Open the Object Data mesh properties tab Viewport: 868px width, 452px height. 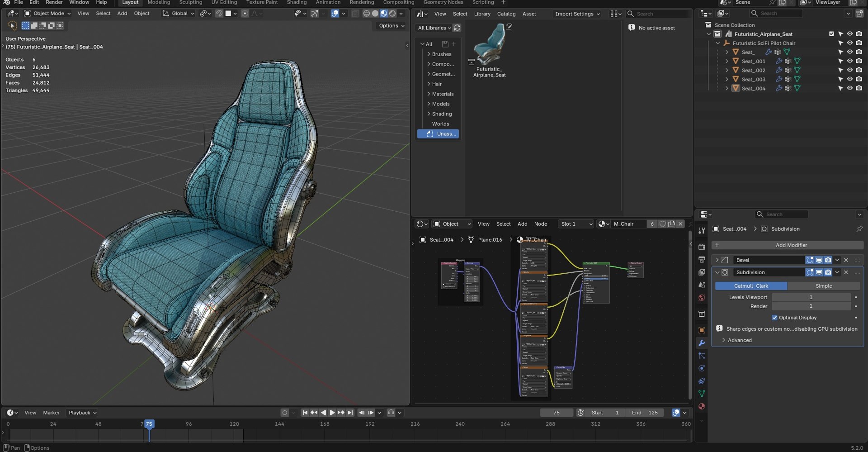tap(702, 393)
